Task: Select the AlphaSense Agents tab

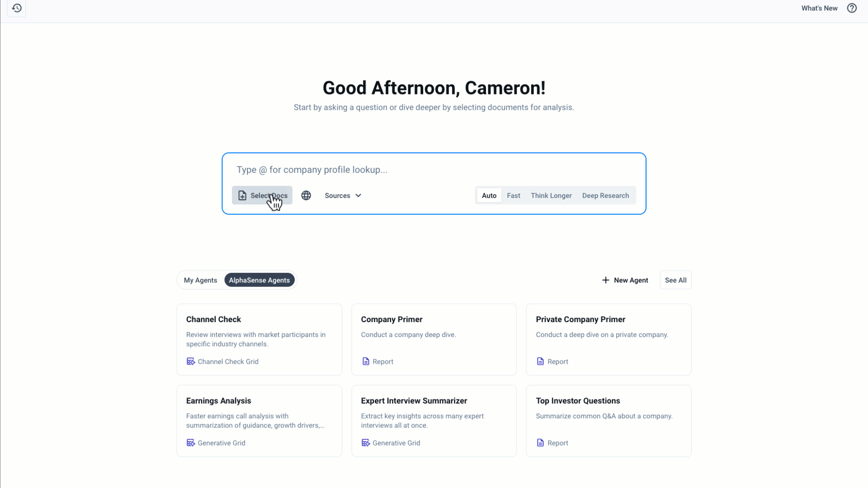Action: coord(259,280)
